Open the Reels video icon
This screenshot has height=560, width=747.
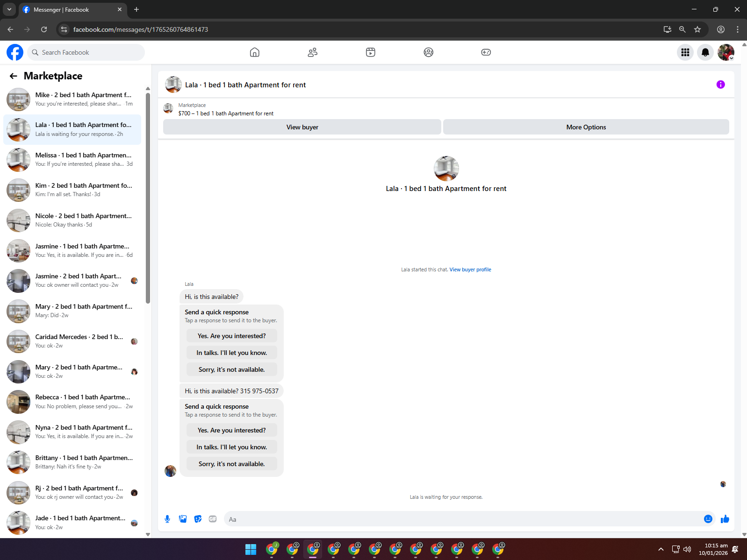click(371, 52)
